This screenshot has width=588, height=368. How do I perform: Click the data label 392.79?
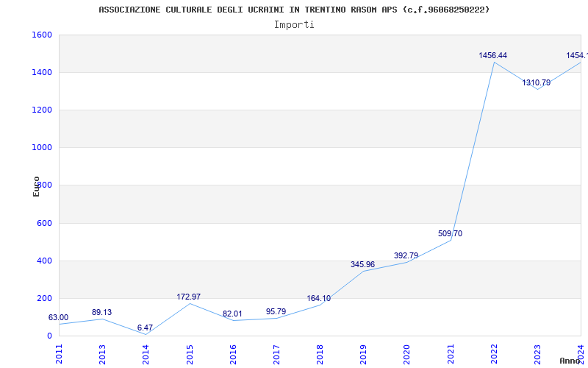tap(406, 255)
